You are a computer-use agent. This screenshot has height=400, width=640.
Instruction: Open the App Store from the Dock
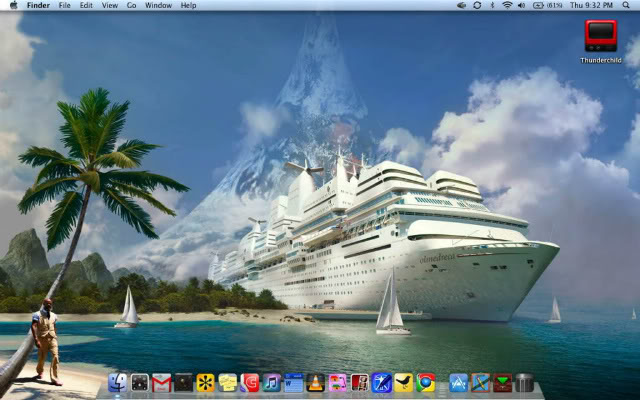[x=458, y=383]
